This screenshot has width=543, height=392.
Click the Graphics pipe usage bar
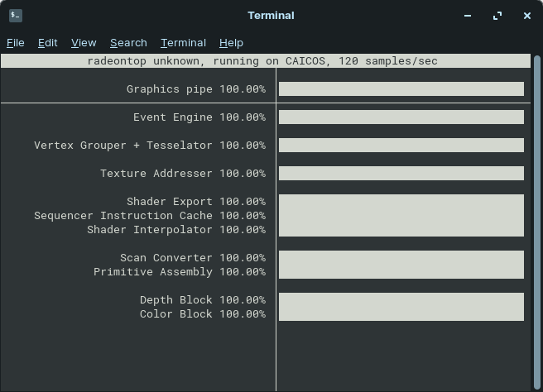click(x=401, y=89)
